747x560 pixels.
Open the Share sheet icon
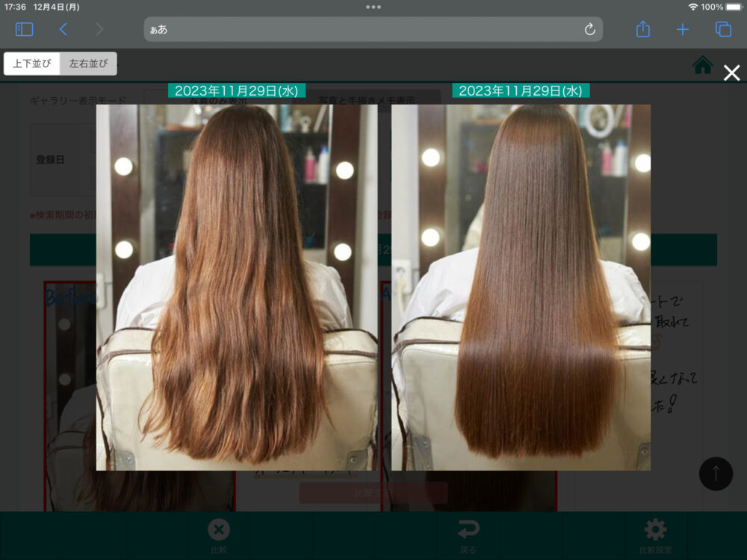click(x=643, y=29)
